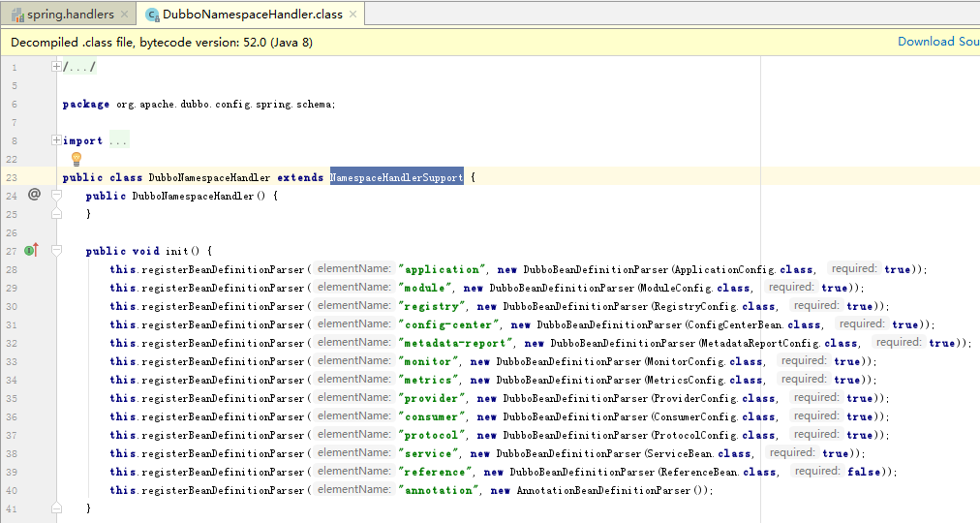Click the "annotation" string literal

[x=439, y=490]
